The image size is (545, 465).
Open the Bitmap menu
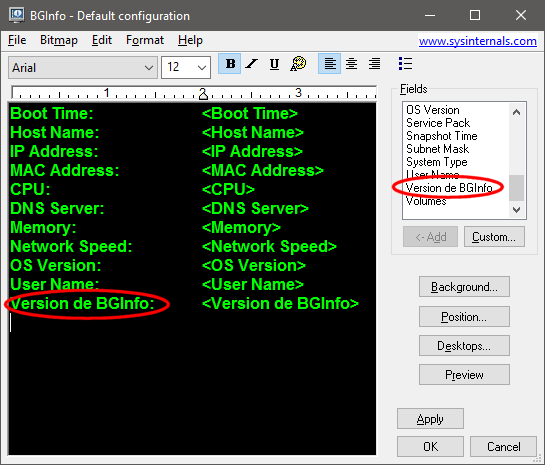(59, 40)
